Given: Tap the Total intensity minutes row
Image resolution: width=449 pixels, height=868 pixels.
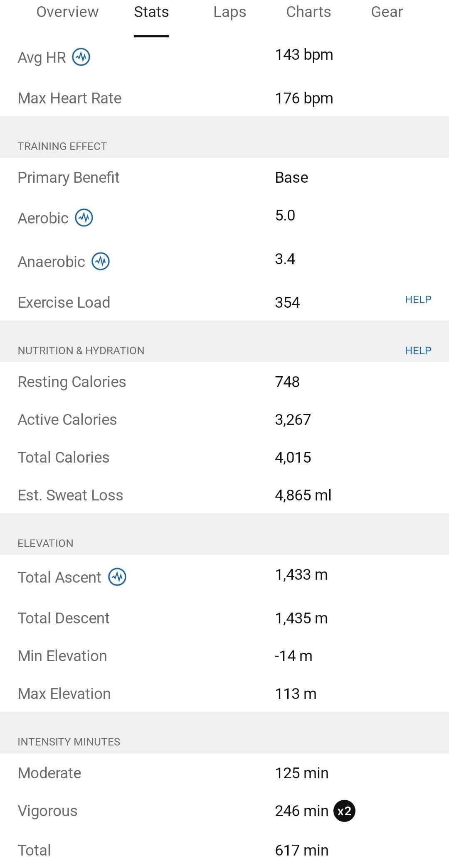Looking at the screenshot, I should [224, 850].
